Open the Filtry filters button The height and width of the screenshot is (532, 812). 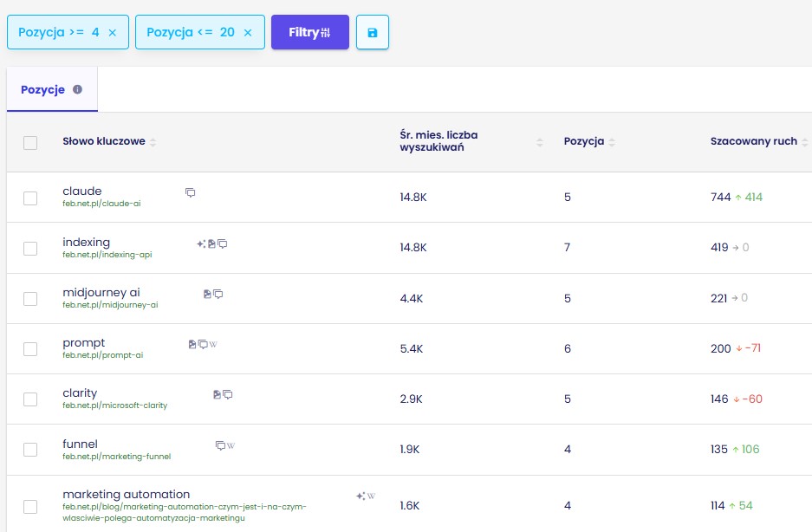coord(309,32)
